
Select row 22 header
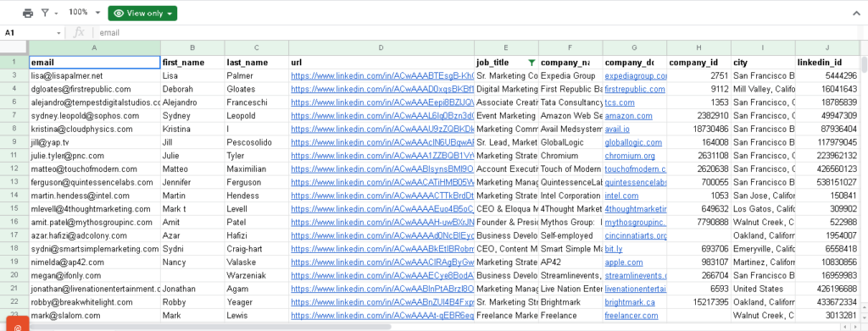14,302
